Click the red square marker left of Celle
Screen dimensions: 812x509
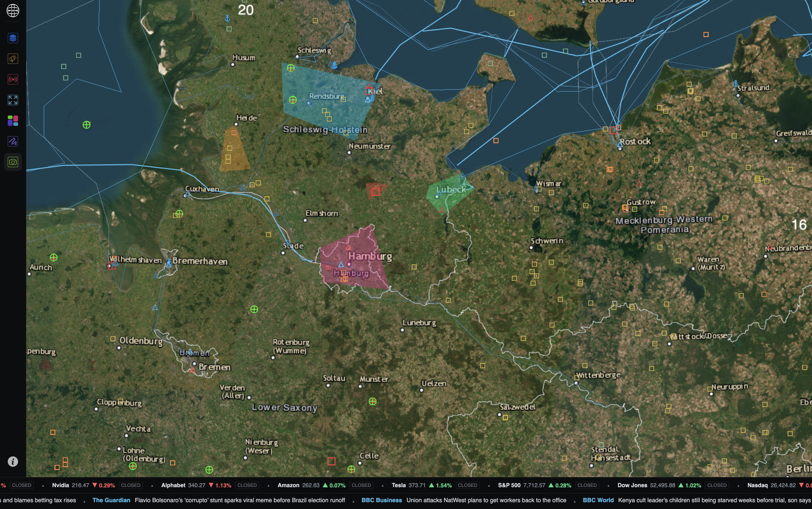(x=331, y=462)
